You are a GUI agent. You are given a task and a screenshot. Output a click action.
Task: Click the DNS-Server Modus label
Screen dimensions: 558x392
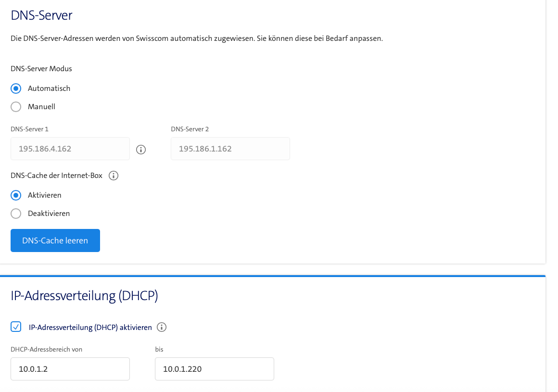41,69
